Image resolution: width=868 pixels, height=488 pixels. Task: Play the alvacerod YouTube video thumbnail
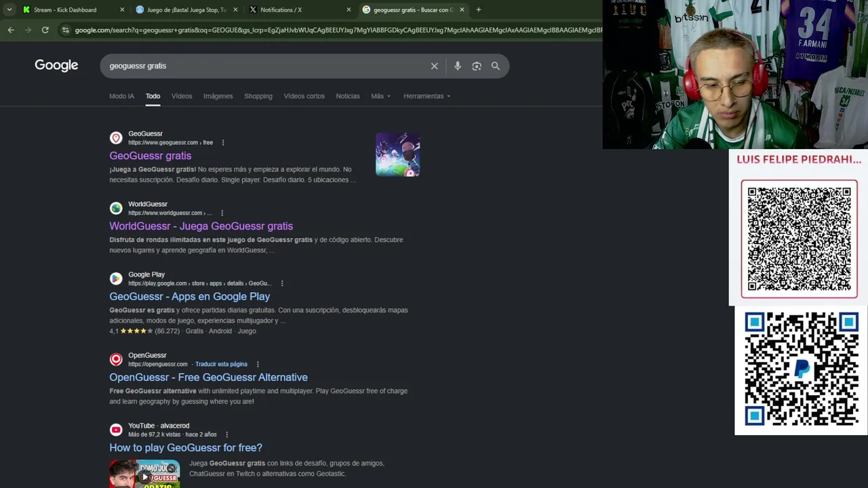pyautogui.click(x=144, y=474)
